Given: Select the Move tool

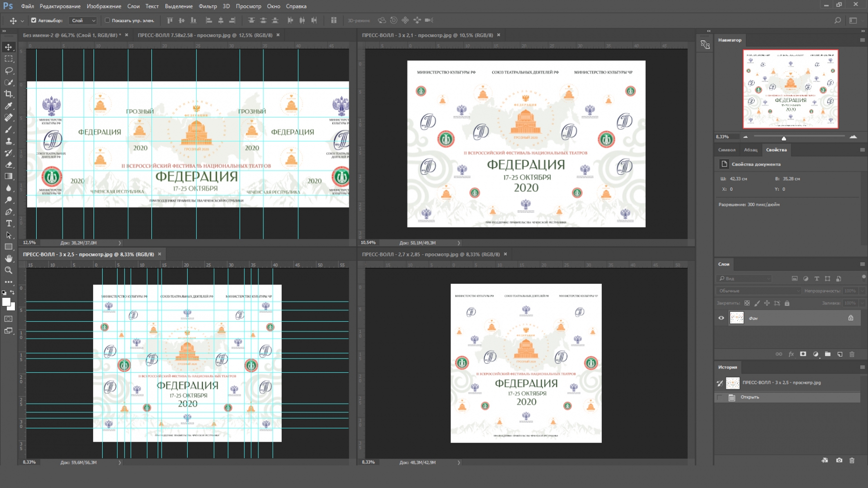Looking at the screenshot, I should click(x=9, y=47).
